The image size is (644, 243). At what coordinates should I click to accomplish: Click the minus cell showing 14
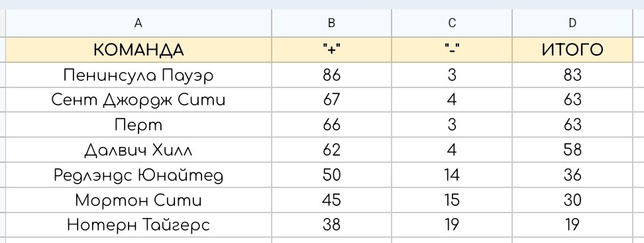[x=452, y=175]
